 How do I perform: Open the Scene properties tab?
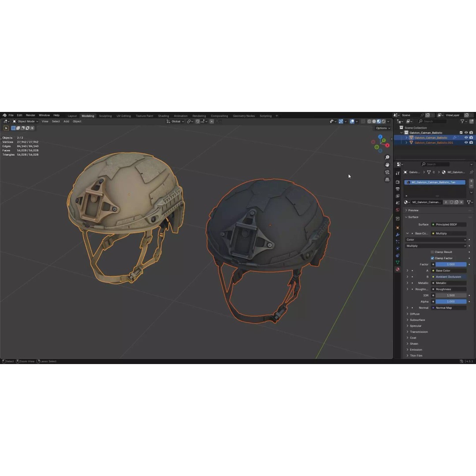(398, 203)
